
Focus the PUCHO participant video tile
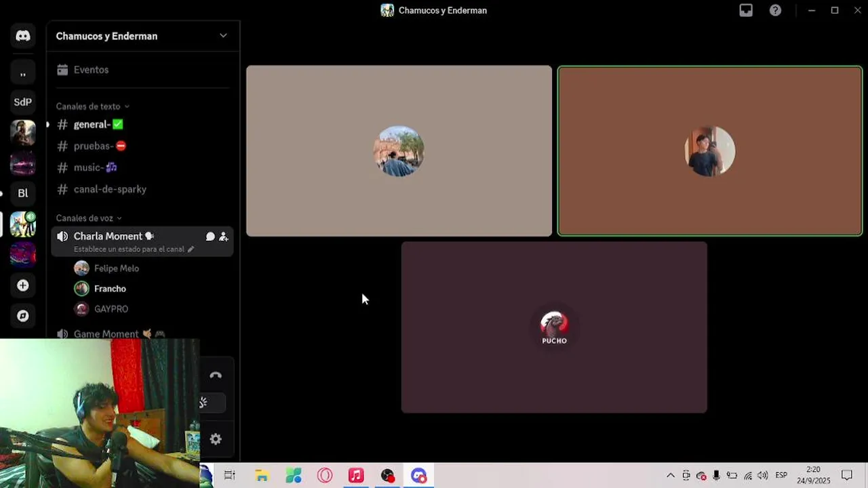[x=554, y=327]
